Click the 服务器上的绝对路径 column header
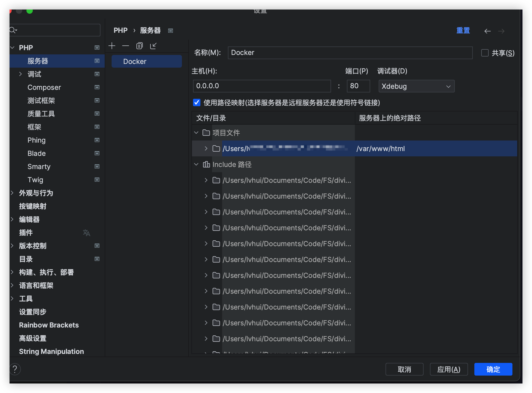The height and width of the screenshot is (393, 532). point(436,118)
